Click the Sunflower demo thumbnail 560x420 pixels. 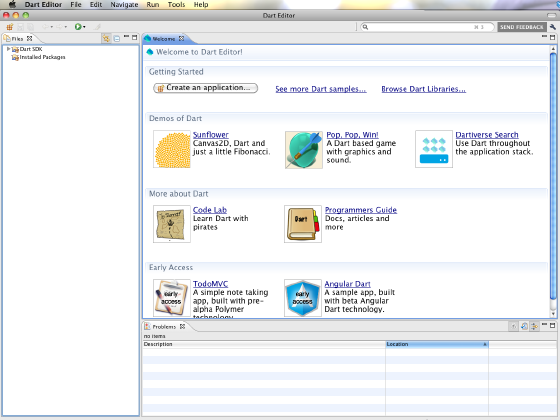tap(172, 149)
